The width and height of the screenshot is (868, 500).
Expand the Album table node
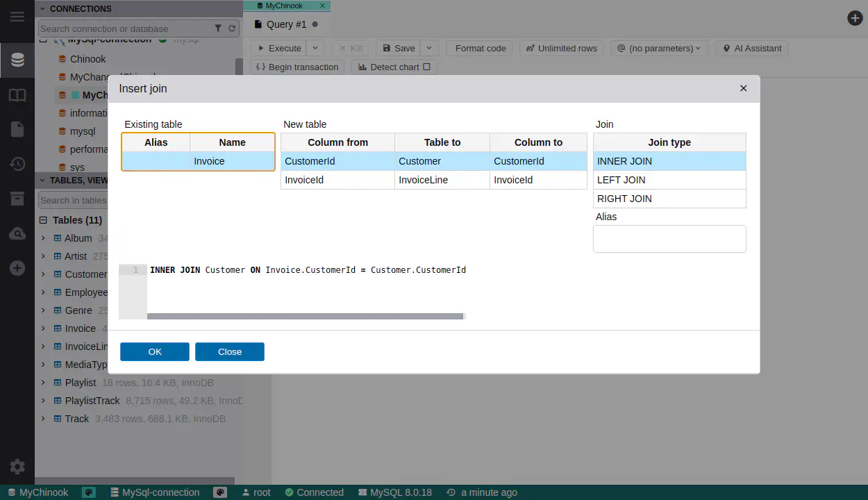pos(43,238)
